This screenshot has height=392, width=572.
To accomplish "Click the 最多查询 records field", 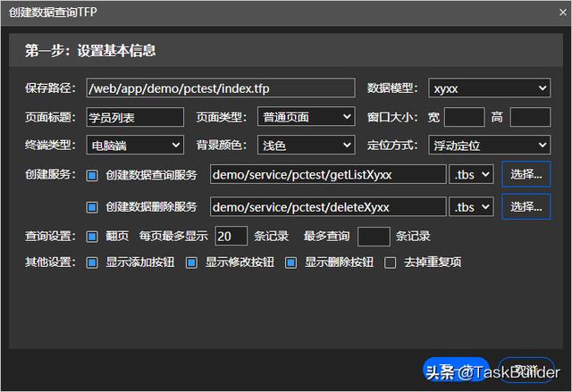I will [x=374, y=237].
